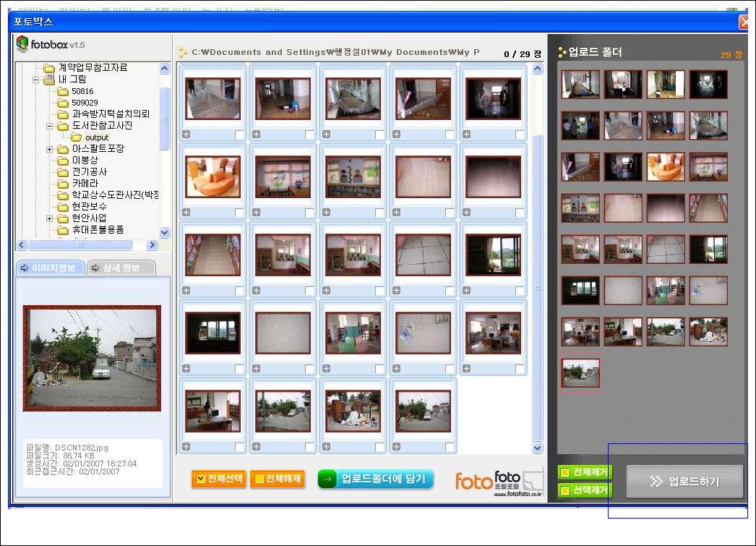This screenshot has height=546, width=756.
Task: Expand the 현안사업 folder node
Action: point(49,218)
